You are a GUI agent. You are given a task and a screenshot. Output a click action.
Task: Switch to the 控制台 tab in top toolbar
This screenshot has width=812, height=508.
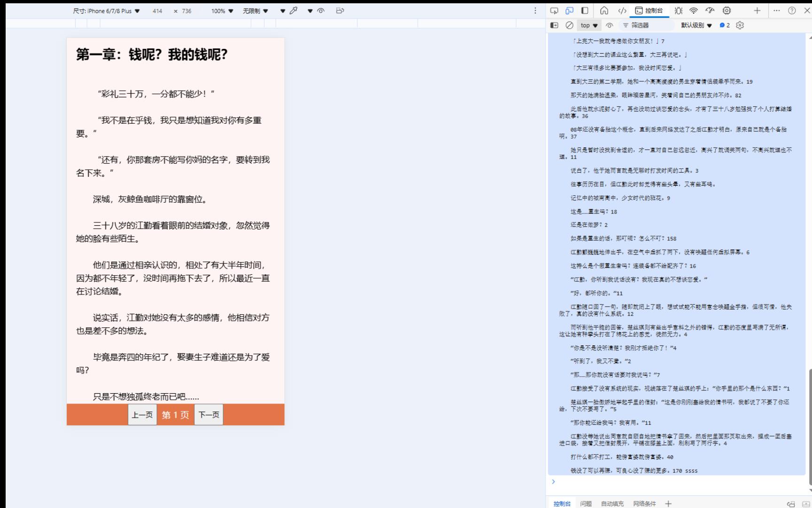[649, 11]
